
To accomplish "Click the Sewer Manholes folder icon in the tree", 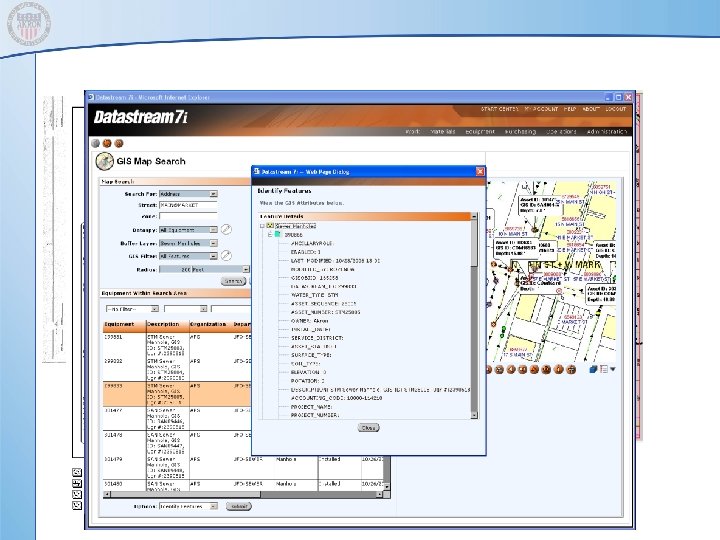I will 270,226.
